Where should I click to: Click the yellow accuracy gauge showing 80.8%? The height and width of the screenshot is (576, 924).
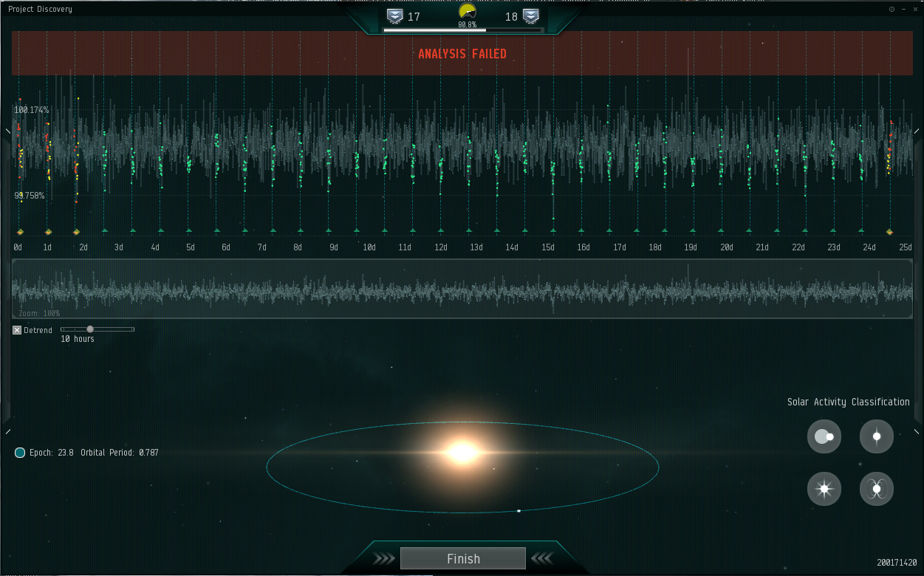[467, 13]
